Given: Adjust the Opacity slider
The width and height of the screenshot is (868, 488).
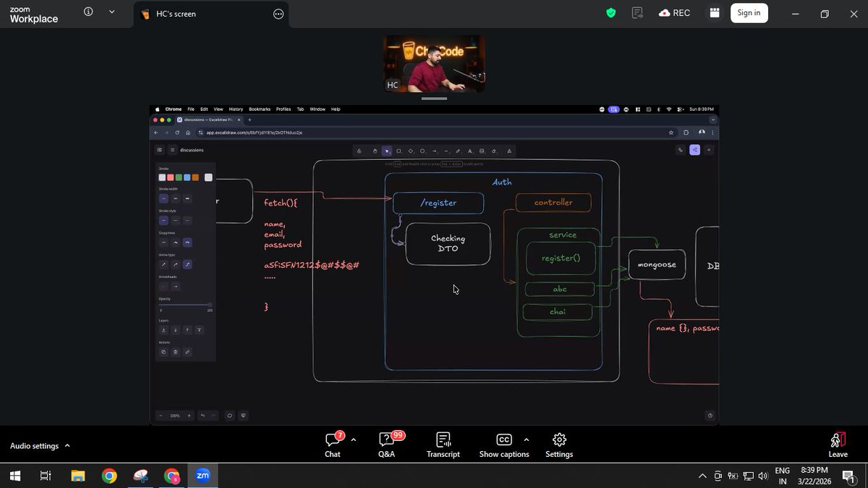Looking at the screenshot, I should point(185,304).
